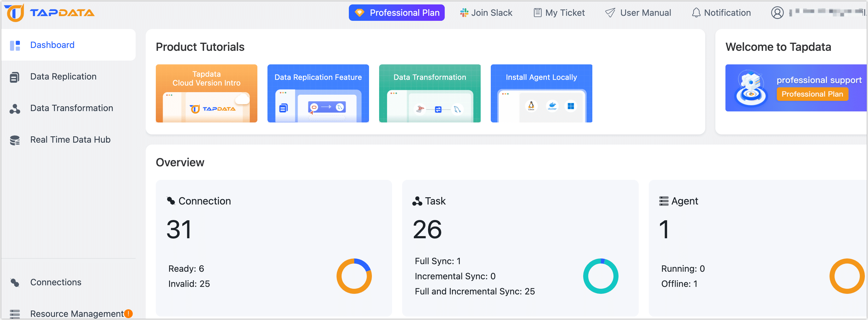Click the Tapdata logo icon

tap(14, 13)
